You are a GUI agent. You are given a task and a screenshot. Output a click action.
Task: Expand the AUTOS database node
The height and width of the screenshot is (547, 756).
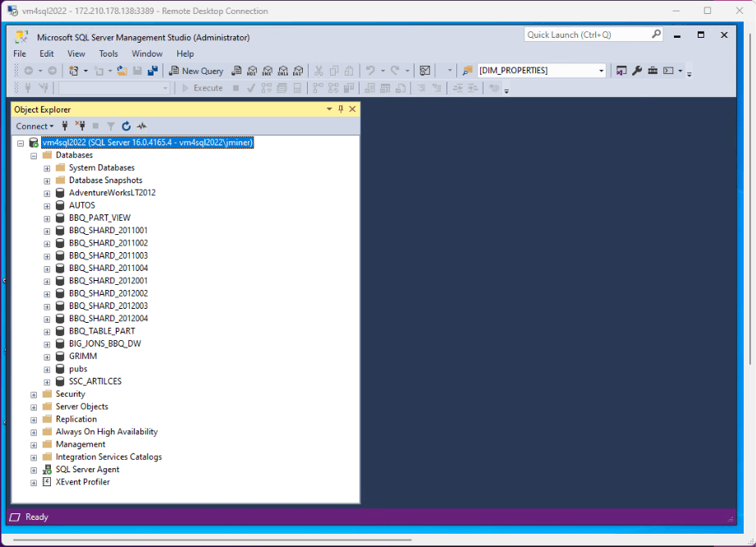coord(47,206)
